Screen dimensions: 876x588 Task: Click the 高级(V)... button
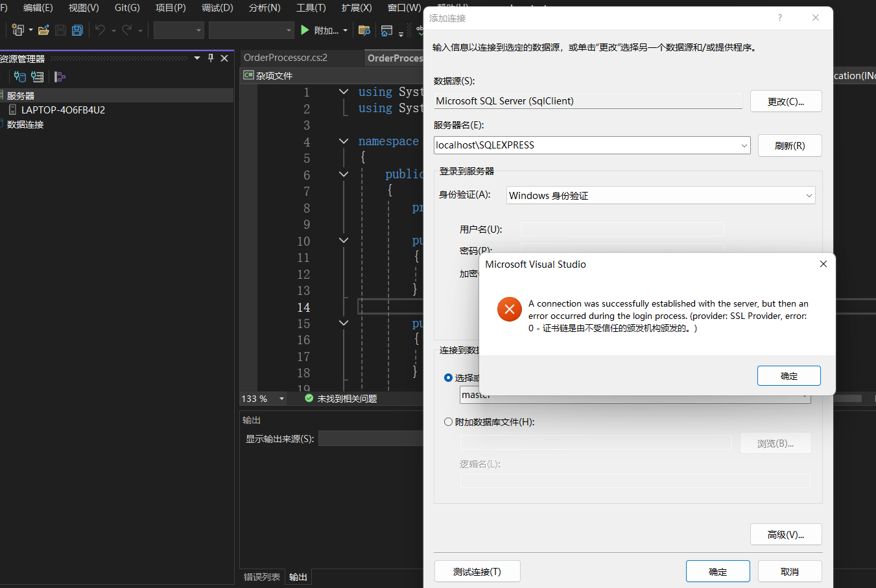click(786, 534)
